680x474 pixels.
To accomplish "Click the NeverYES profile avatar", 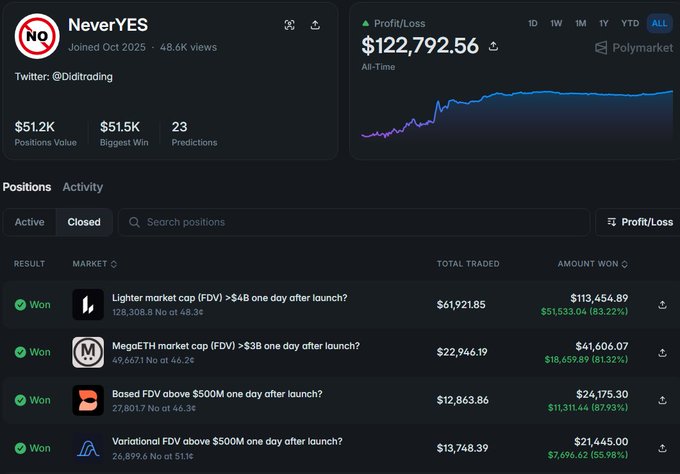I will coord(37,36).
